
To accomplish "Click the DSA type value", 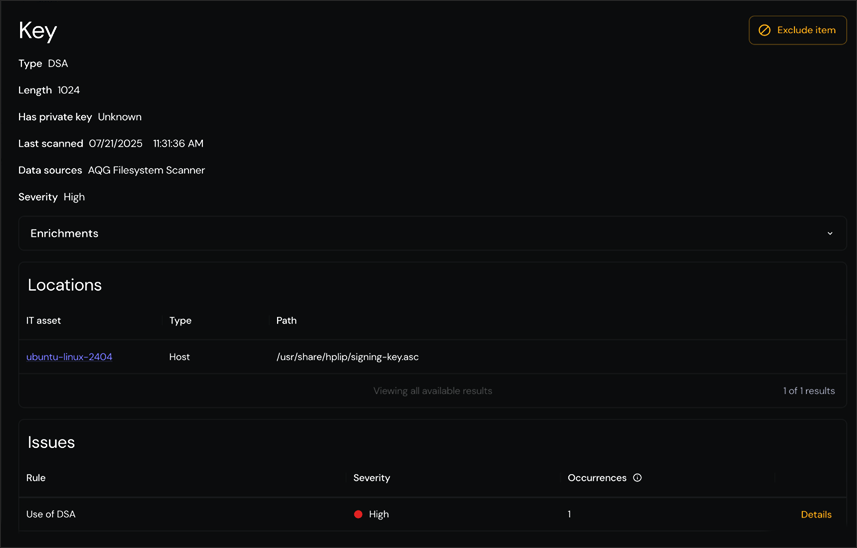I will (58, 63).
